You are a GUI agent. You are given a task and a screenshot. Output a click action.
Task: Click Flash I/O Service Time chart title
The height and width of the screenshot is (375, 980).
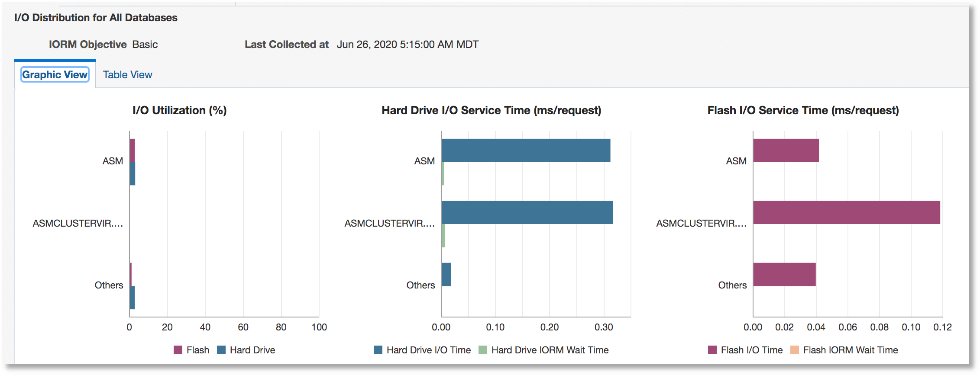click(x=803, y=111)
